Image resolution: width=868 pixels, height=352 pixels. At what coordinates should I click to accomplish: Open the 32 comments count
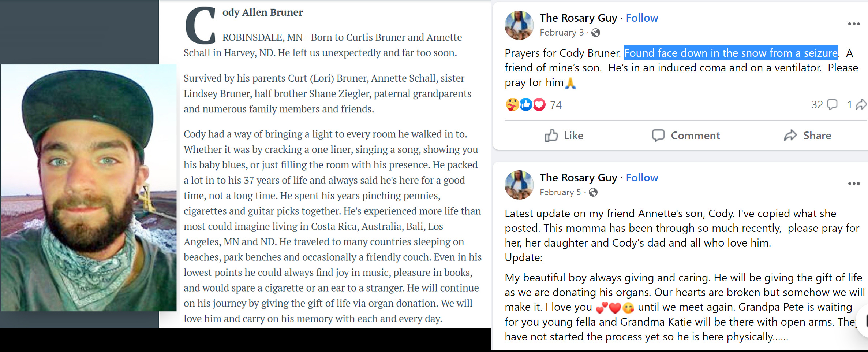pyautogui.click(x=824, y=105)
